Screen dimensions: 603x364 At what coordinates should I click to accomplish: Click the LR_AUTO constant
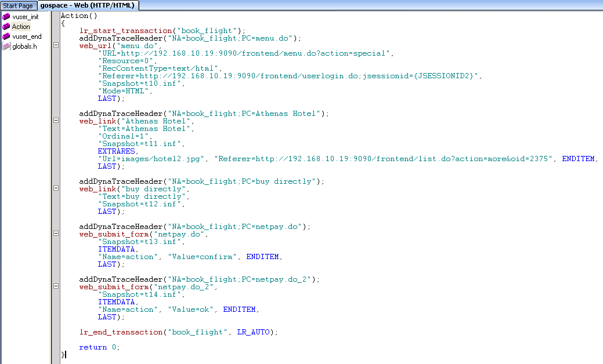[x=254, y=332]
